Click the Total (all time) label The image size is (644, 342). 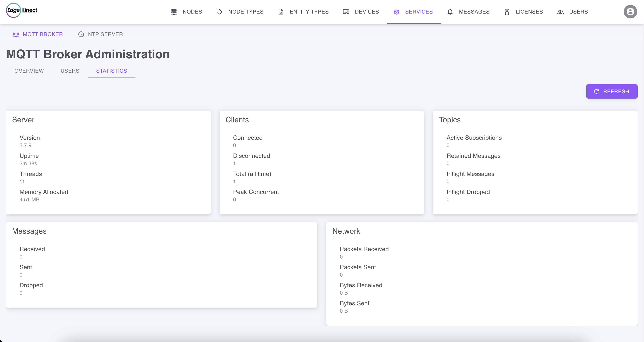(x=252, y=174)
